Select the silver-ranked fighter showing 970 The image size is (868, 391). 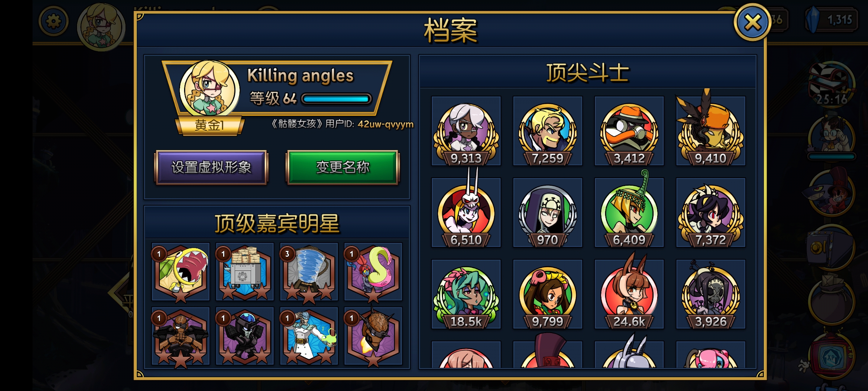[x=548, y=213]
